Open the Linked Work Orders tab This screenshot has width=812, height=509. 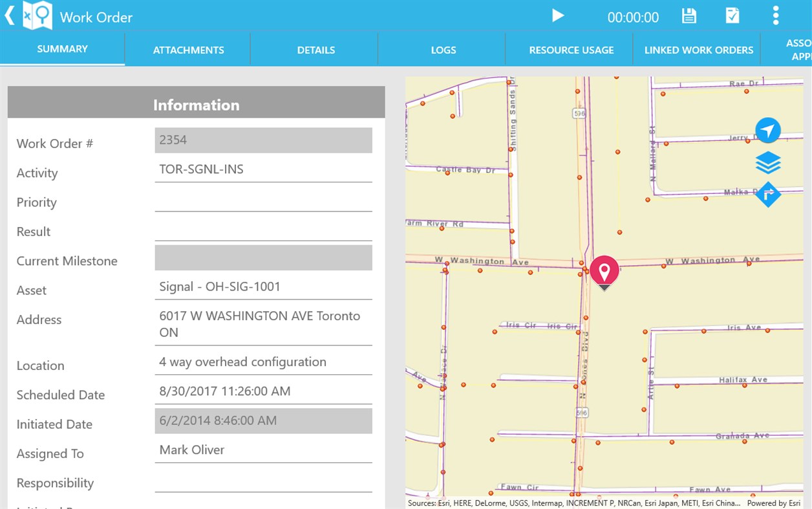click(x=699, y=50)
